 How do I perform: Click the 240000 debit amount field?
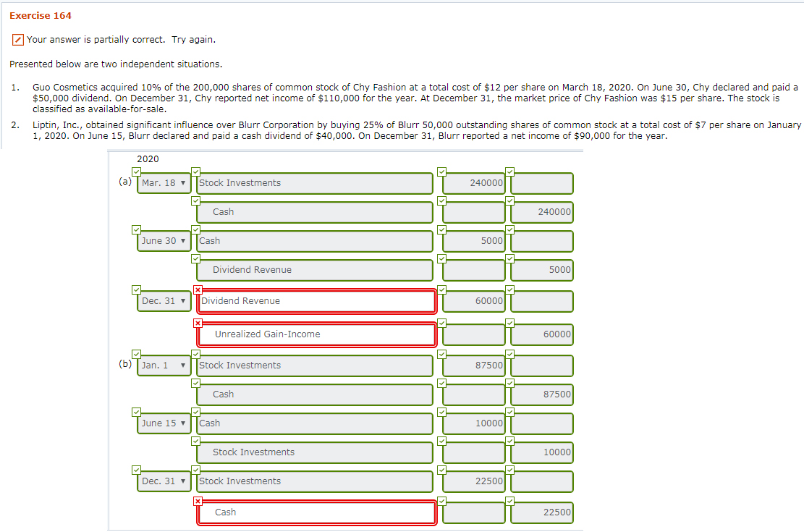474,183
